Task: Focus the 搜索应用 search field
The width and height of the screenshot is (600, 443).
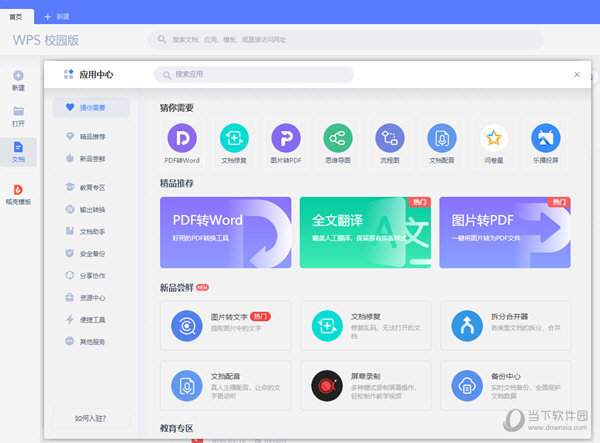Action: click(x=254, y=75)
